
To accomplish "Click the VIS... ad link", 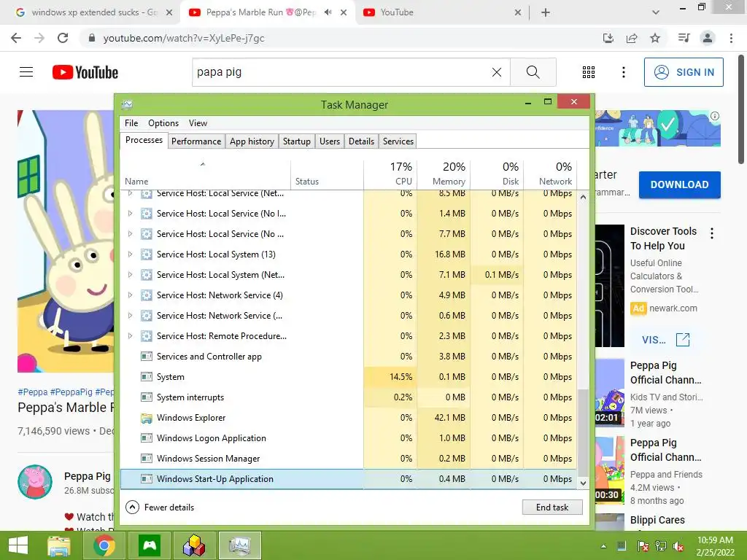I will [665, 340].
